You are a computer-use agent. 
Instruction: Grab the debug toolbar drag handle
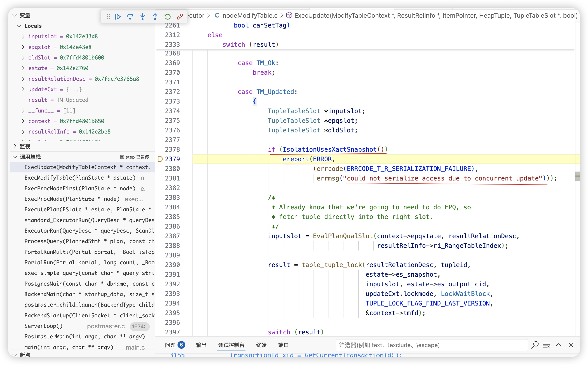(108, 17)
